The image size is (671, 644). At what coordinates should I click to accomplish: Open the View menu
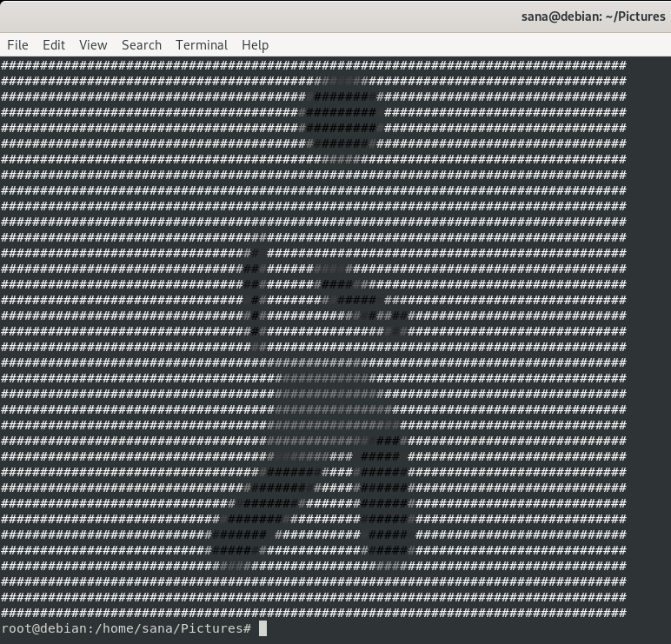(x=93, y=45)
